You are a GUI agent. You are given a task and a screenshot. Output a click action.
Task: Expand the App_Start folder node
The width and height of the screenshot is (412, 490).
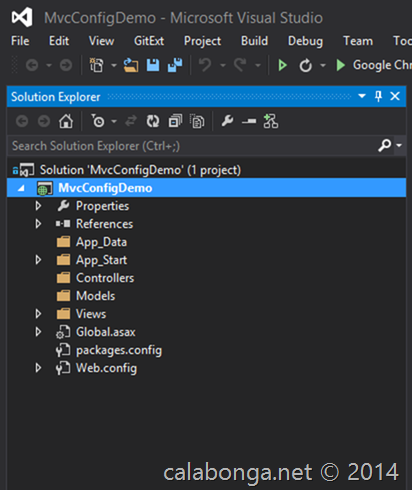pos(38,260)
